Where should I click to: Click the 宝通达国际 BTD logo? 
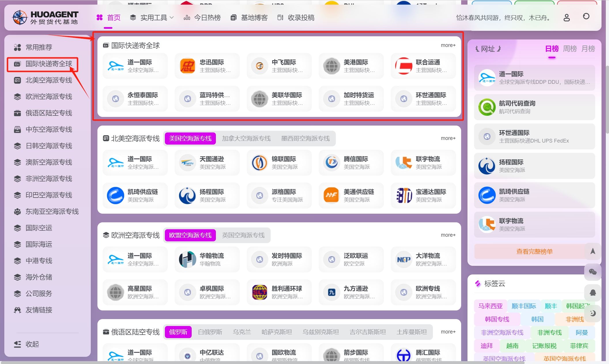tap(404, 196)
